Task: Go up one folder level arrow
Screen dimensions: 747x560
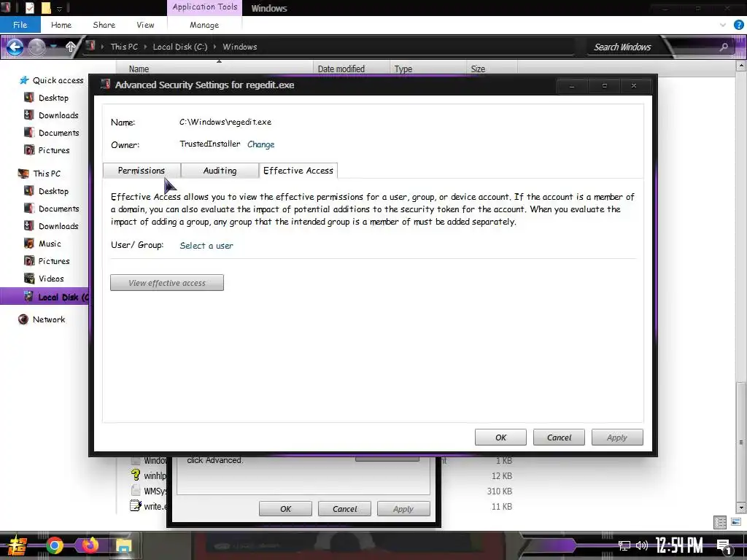Action: pyautogui.click(x=71, y=47)
